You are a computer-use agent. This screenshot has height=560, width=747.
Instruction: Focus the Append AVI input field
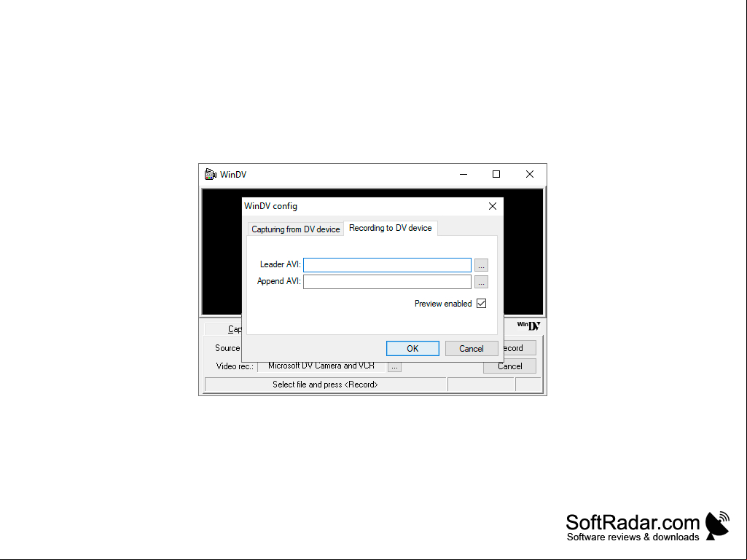point(387,282)
